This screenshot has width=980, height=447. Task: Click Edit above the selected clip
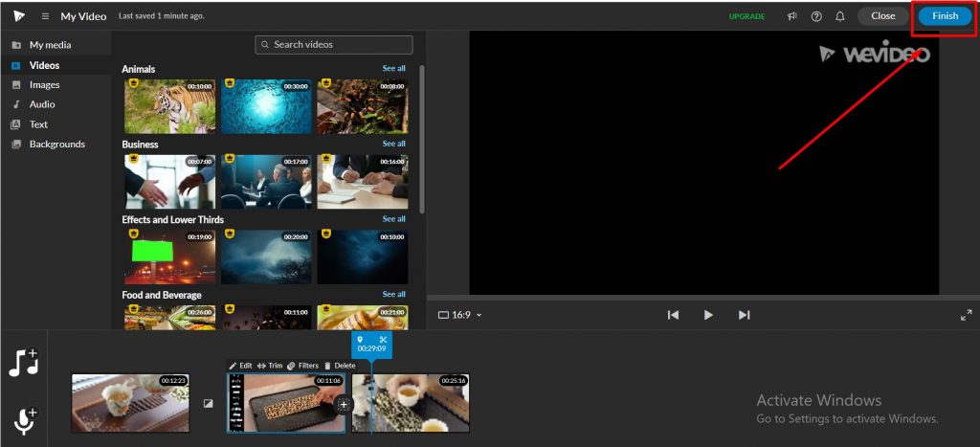click(240, 366)
